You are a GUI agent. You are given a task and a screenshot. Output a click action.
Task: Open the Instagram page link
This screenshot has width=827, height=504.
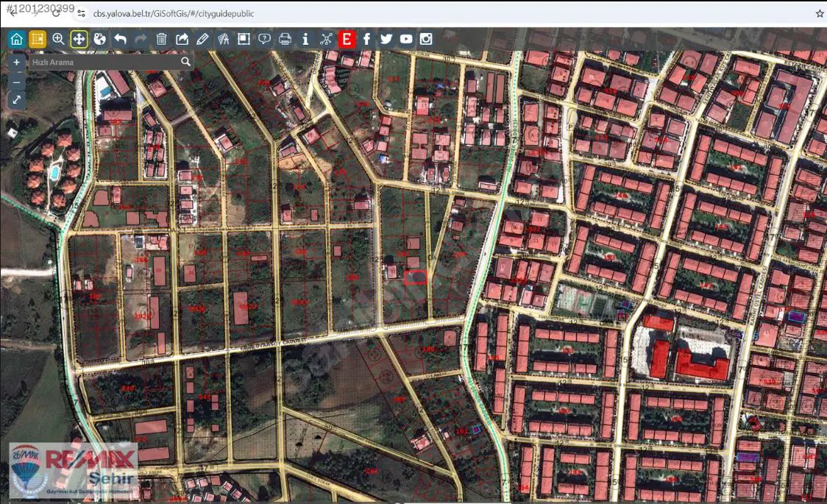pyautogui.click(x=426, y=39)
